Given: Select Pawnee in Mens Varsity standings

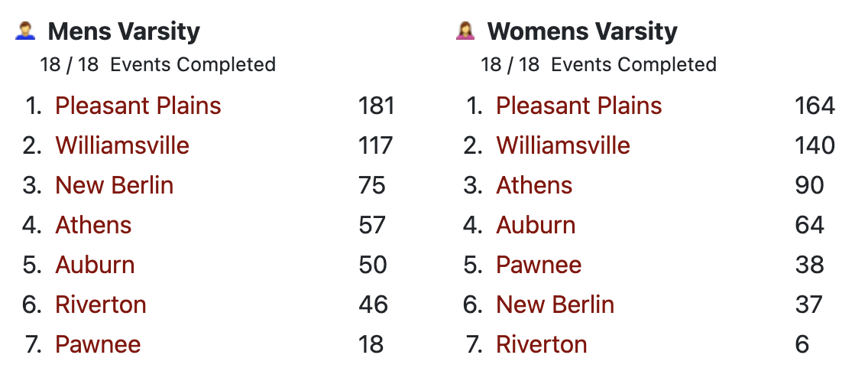Looking at the screenshot, I should [x=98, y=345].
